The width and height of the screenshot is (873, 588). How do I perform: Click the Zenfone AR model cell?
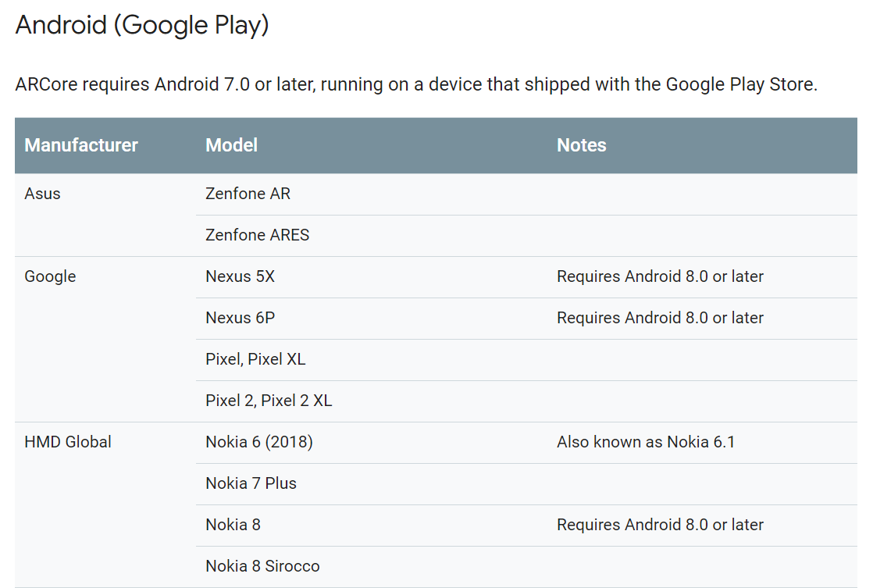[x=248, y=194]
